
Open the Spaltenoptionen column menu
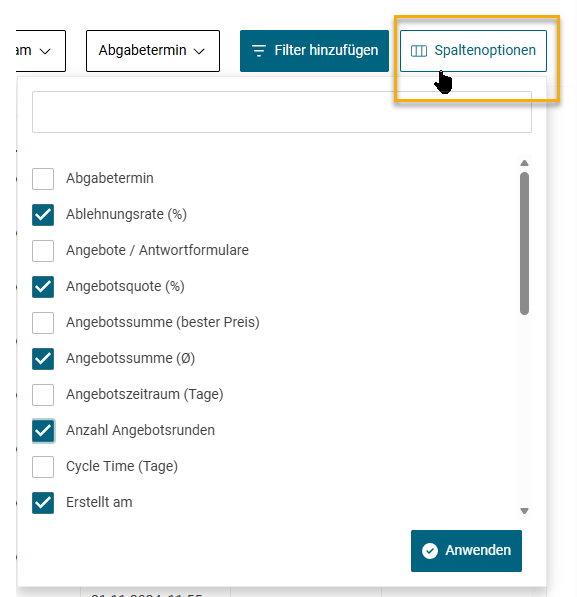[473, 51]
